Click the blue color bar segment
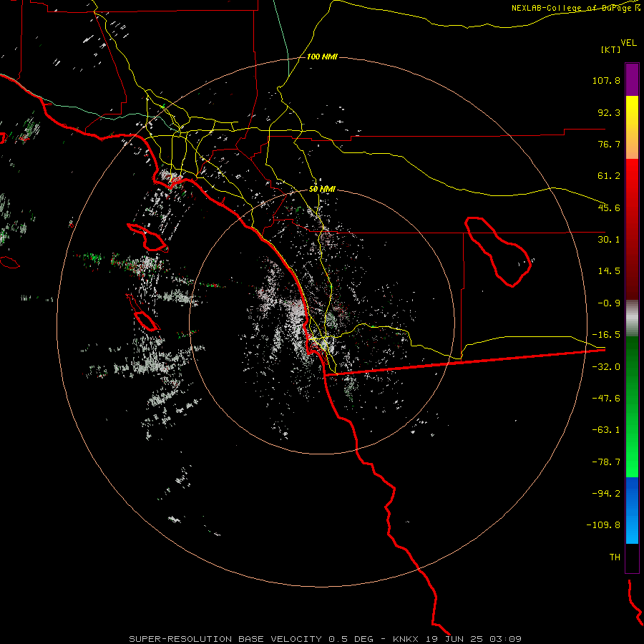Viewport: 644px width, 644px height. coord(632,510)
